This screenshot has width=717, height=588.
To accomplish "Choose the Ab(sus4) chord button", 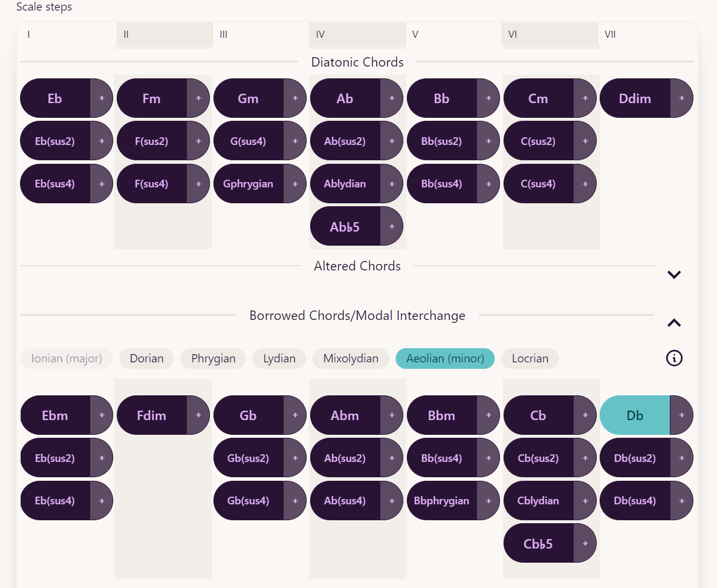I will pos(346,501).
